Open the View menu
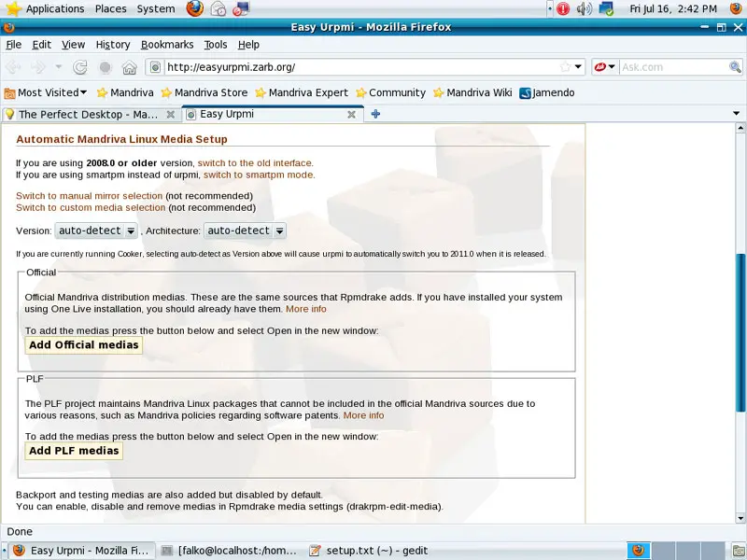This screenshot has height=560, width=747. 73,44
